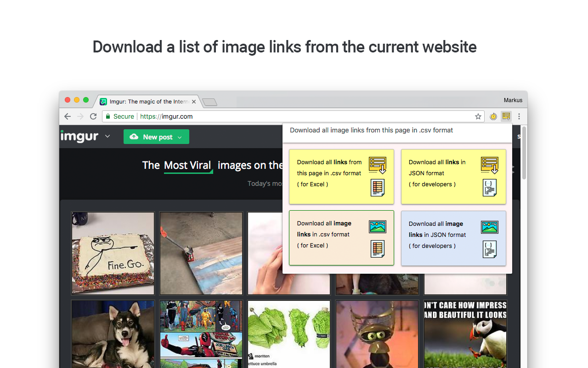Open the link downloader extension icon

(506, 116)
